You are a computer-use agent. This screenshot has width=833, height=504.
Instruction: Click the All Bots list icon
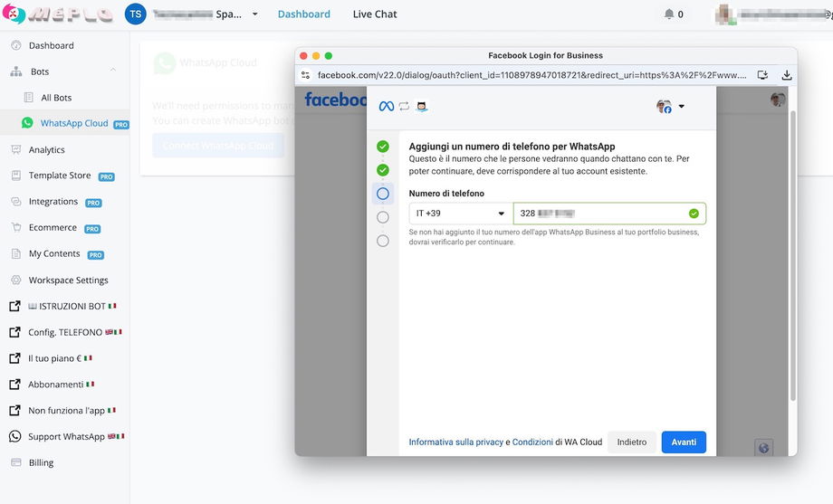click(29, 97)
